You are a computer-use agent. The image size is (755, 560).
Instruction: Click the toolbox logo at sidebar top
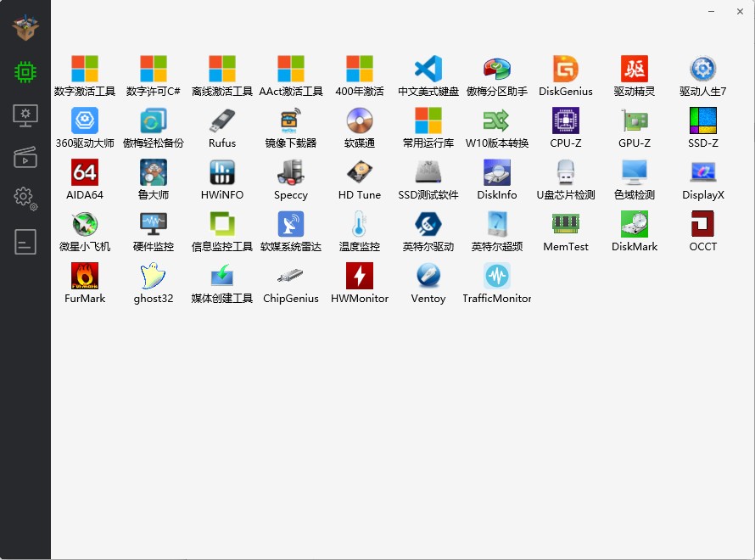25,28
